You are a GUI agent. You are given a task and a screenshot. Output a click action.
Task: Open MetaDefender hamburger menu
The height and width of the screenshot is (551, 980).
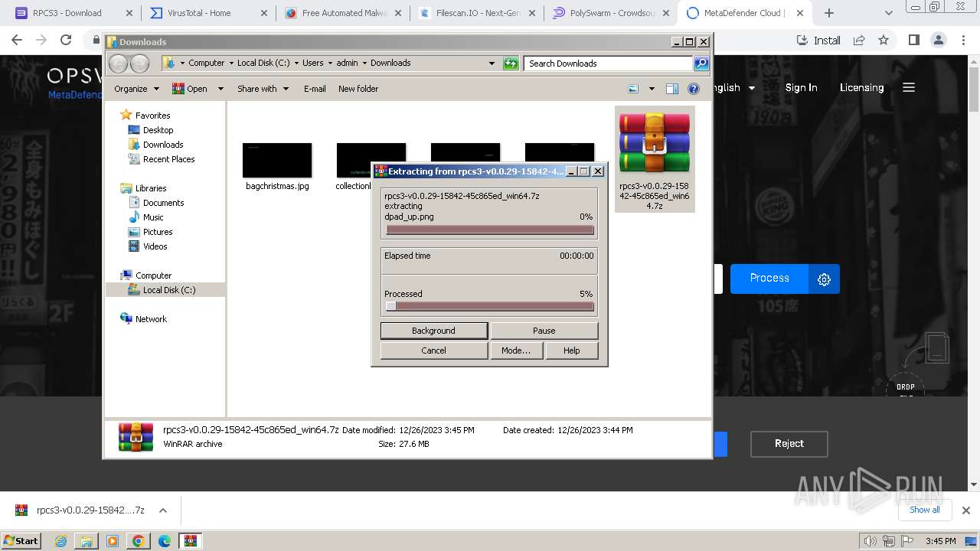pos(909,88)
